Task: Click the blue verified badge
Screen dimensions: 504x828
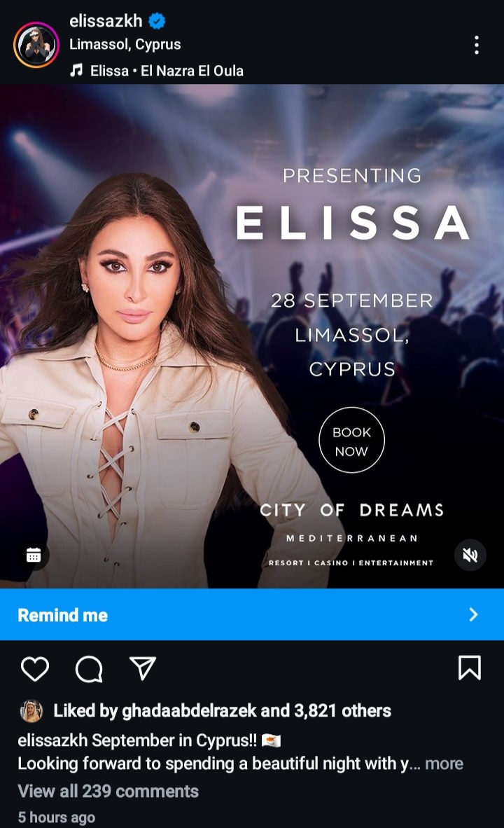Action: click(x=157, y=21)
